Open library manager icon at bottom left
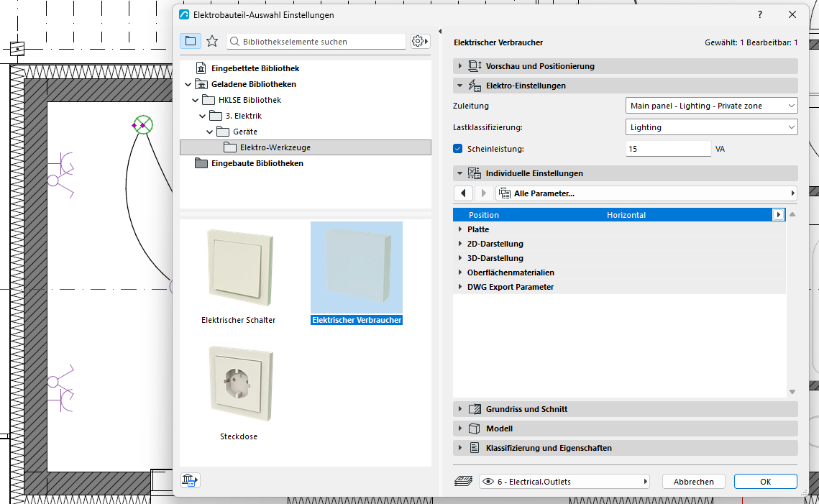 pyautogui.click(x=190, y=480)
